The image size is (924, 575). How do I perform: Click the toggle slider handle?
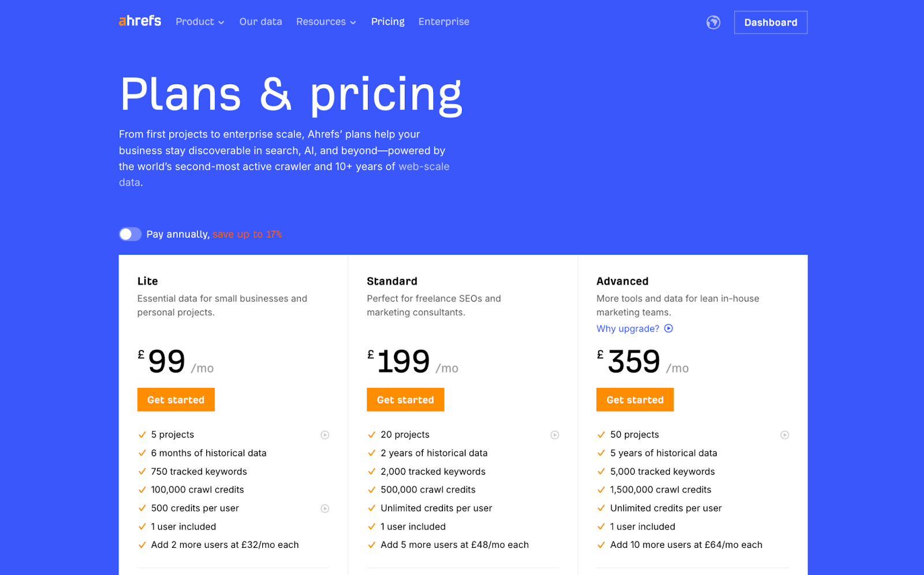click(125, 234)
